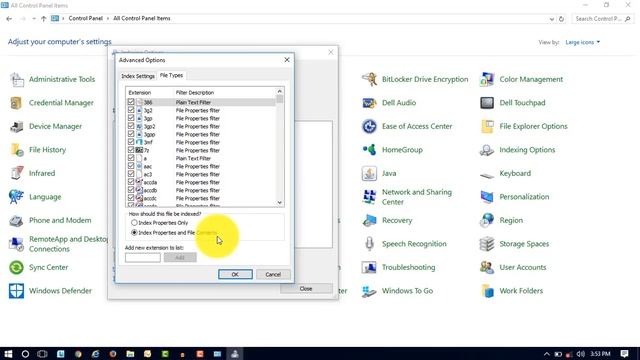This screenshot has width=640, height=360.
Task: Click the Add extension button
Action: [180, 258]
